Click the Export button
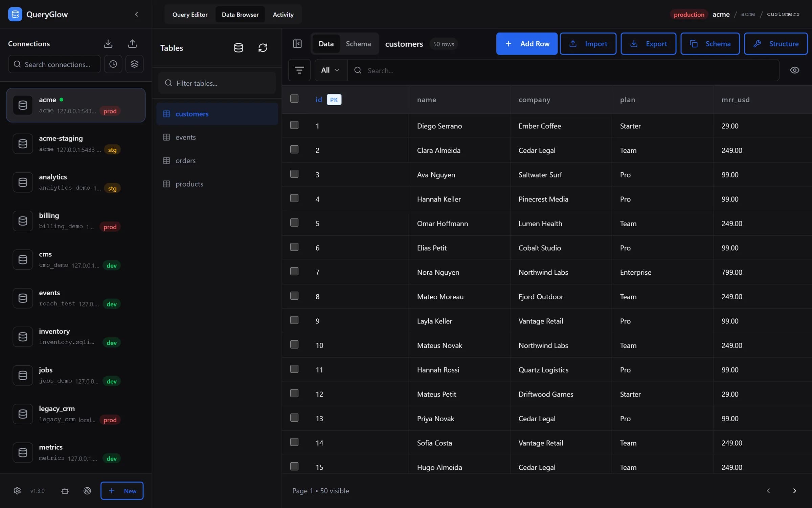The width and height of the screenshot is (812, 508). click(649, 44)
